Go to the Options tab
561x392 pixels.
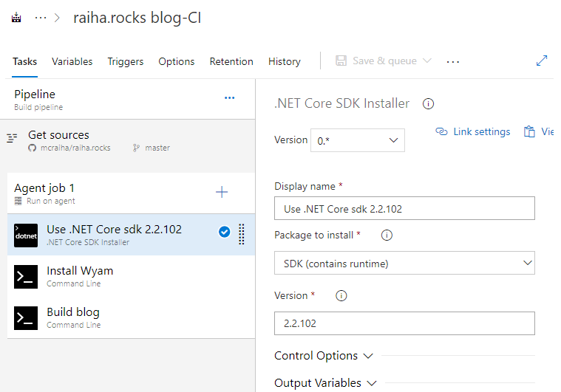[177, 61]
